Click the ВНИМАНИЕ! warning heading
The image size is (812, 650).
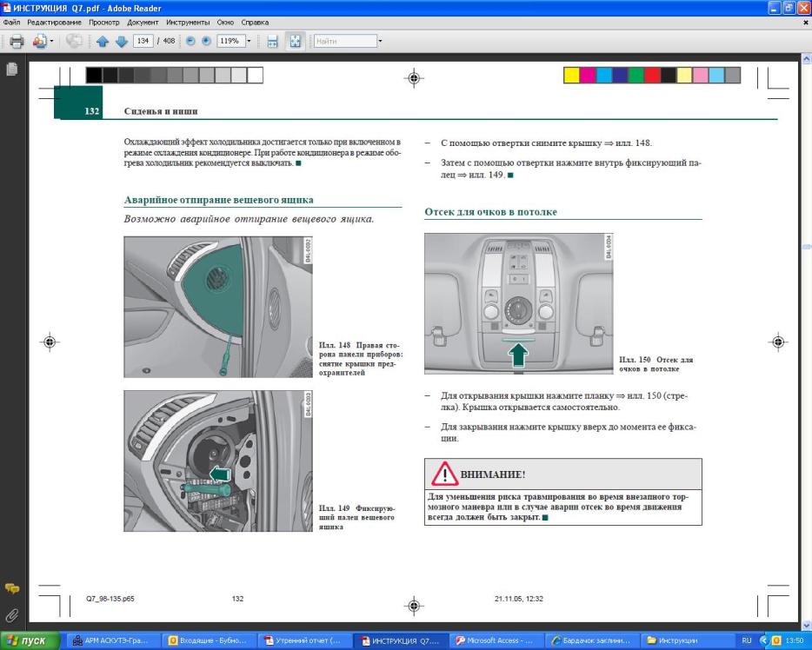[492, 474]
